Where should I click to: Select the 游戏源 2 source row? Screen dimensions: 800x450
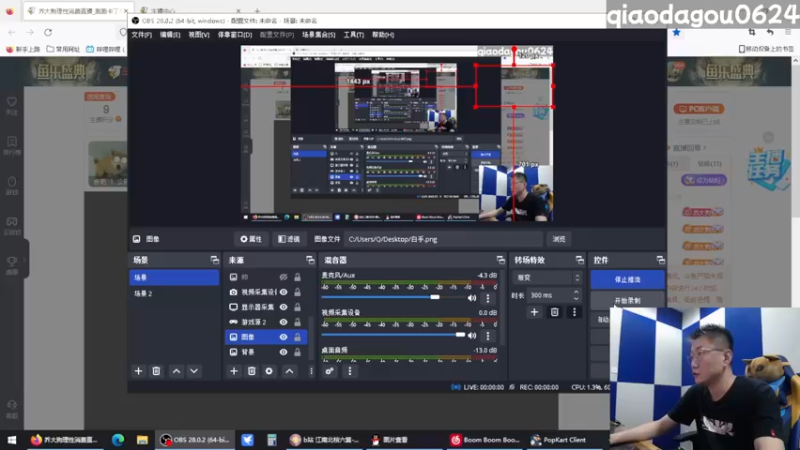point(265,322)
